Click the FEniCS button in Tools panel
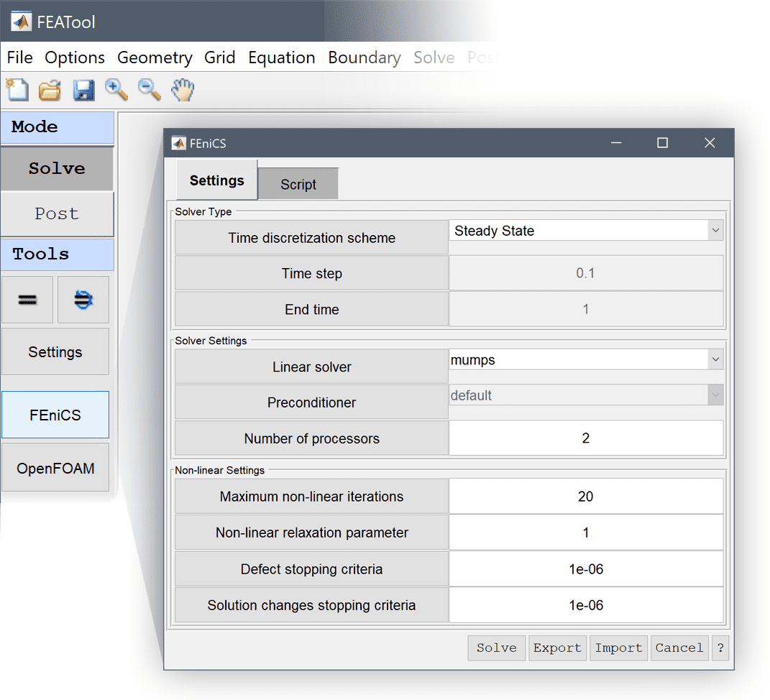 point(55,415)
